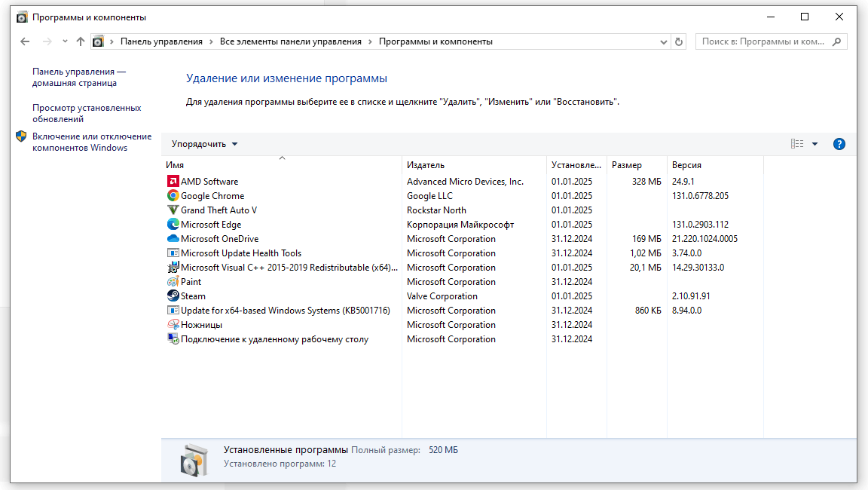Click the 860 КБ size cell
The image size is (868, 490).
click(x=648, y=311)
